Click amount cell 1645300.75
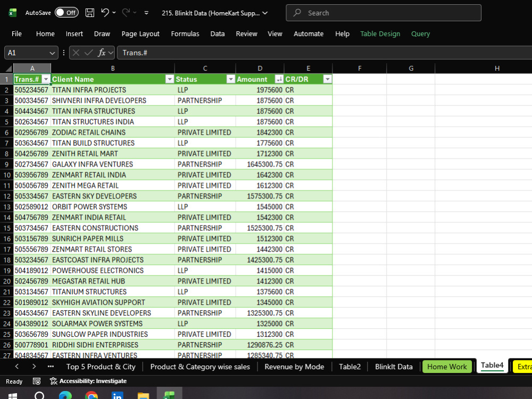 (260, 164)
